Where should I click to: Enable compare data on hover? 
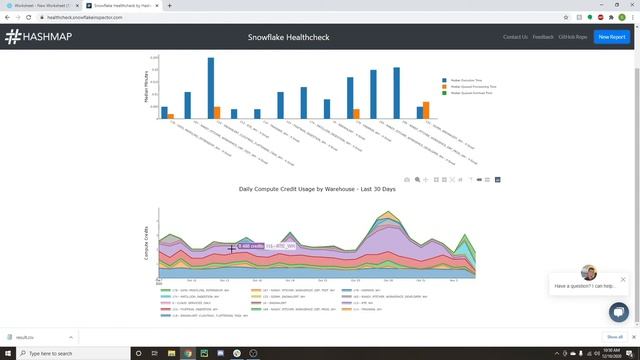[487, 180]
